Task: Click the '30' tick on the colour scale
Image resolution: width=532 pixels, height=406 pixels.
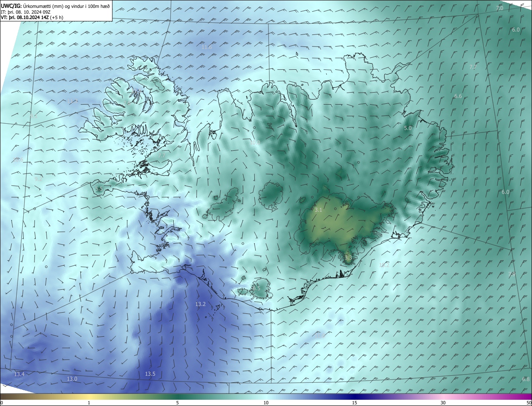Action: click(443, 403)
